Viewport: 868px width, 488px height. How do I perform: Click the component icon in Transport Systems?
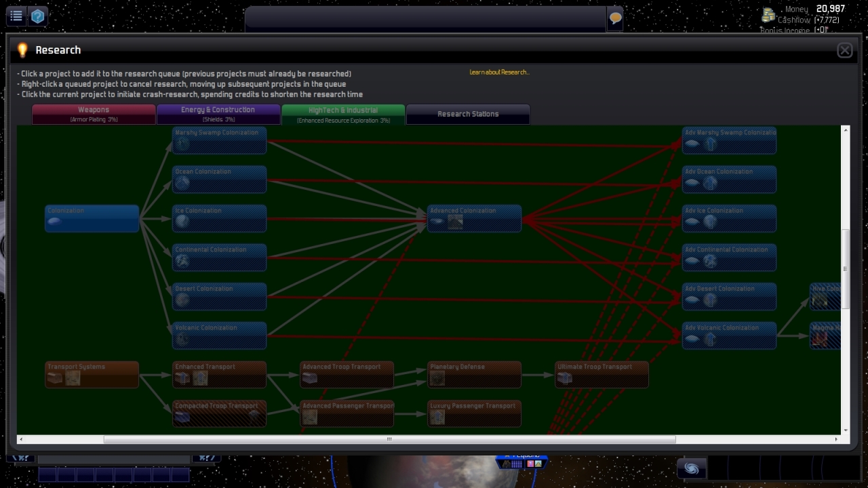[x=73, y=378]
